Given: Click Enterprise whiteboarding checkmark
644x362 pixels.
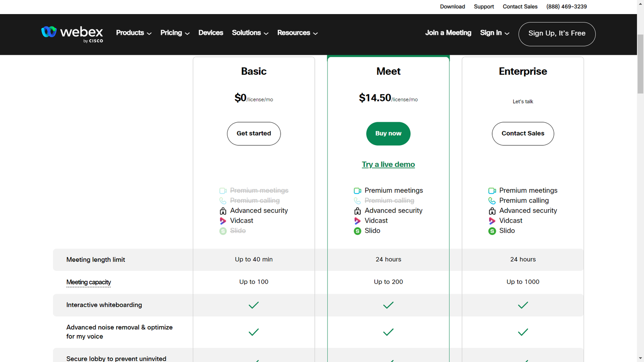Looking at the screenshot, I should tap(523, 305).
